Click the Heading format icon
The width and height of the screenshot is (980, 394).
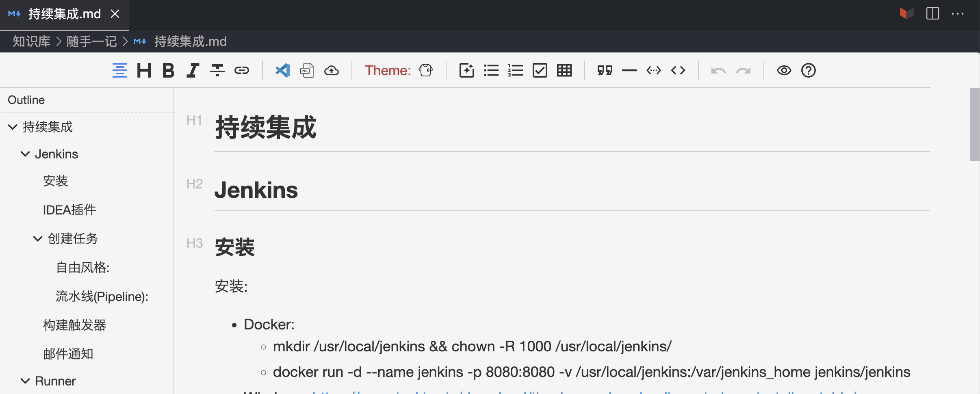coord(144,71)
